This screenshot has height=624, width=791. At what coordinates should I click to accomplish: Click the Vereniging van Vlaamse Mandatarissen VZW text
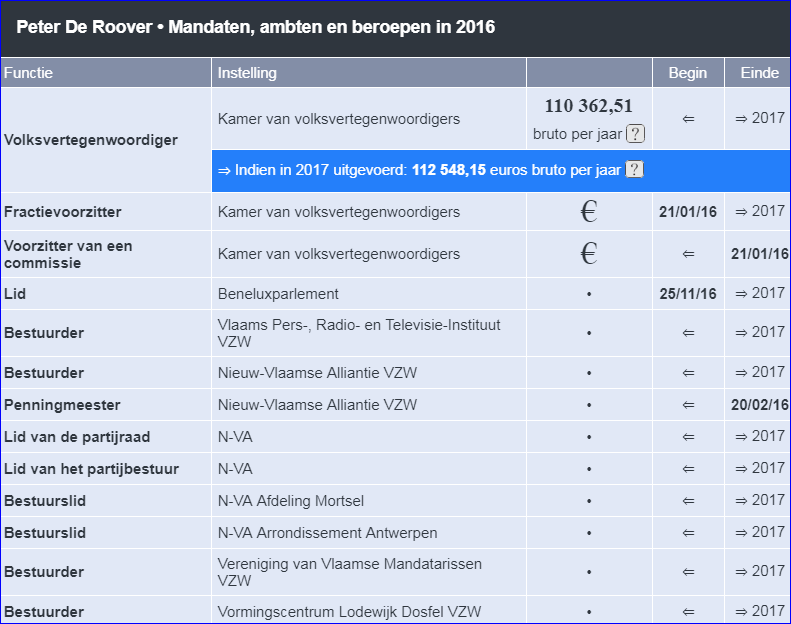tap(349, 572)
